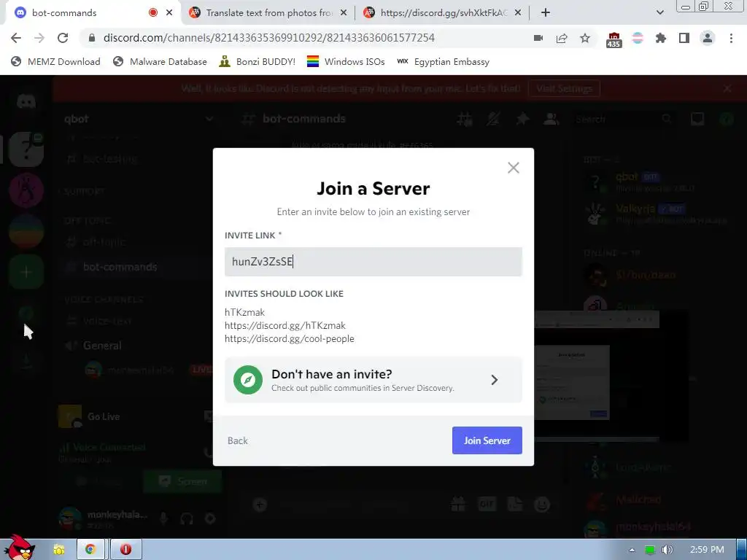This screenshot has width=747, height=560.
Task: Click the camera permission icon
Action: tap(538, 38)
